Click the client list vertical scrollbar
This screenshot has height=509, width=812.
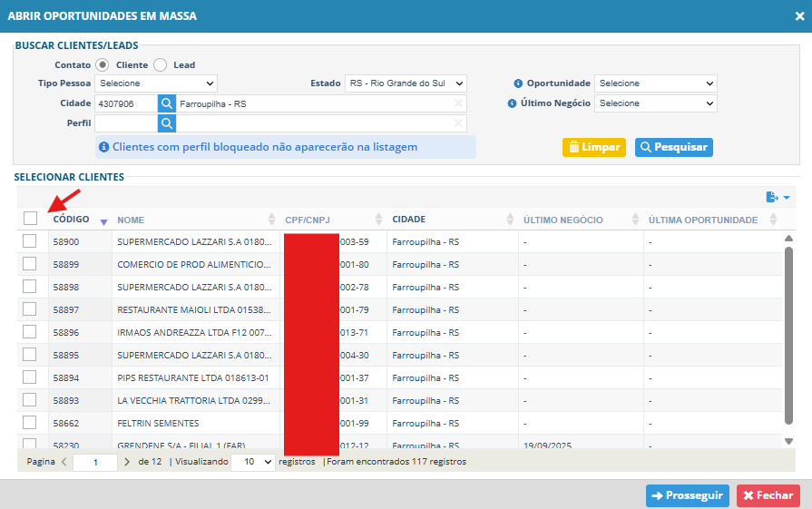point(788,335)
